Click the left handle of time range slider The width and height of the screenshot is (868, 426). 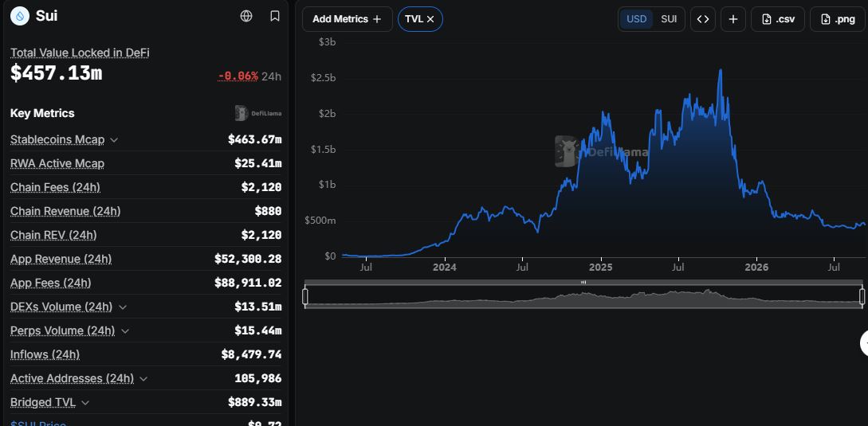(x=305, y=296)
